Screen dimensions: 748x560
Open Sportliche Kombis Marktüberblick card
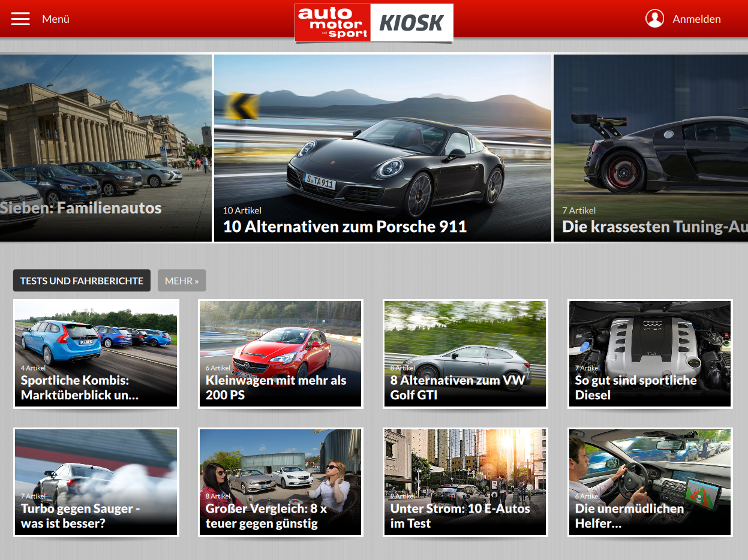96,354
